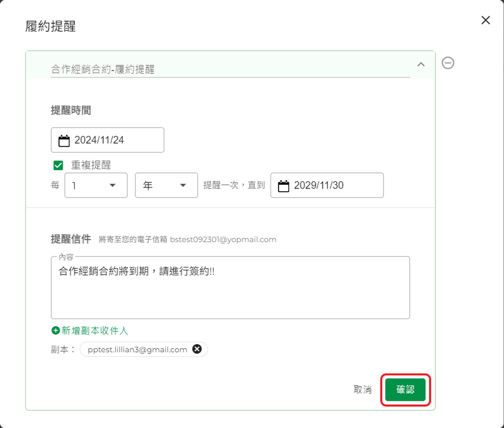Viewport: 504px width, 428px height.
Task: Click the 提醒時間 heading
Action: point(71,110)
